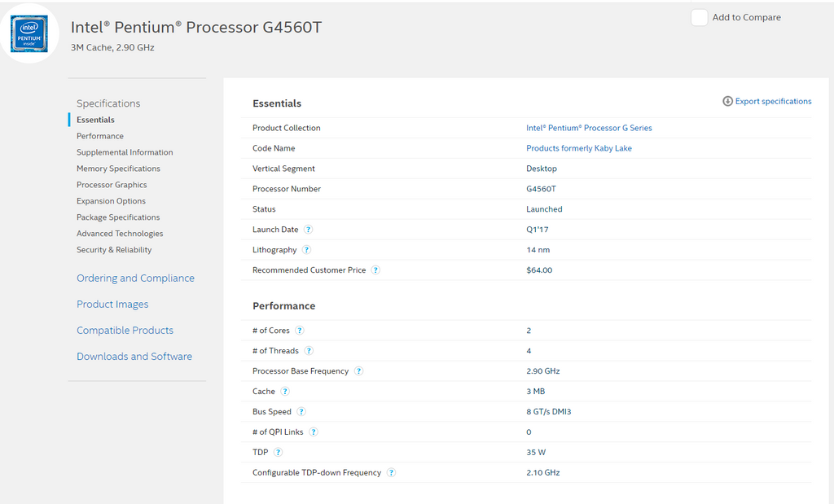Click the 'Processor Number' row label

pyautogui.click(x=286, y=189)
